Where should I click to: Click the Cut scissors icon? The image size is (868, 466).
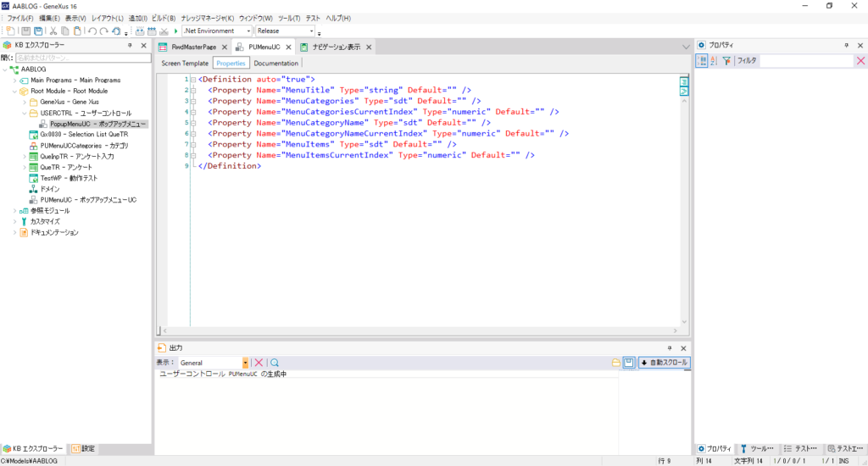[53, 31]
